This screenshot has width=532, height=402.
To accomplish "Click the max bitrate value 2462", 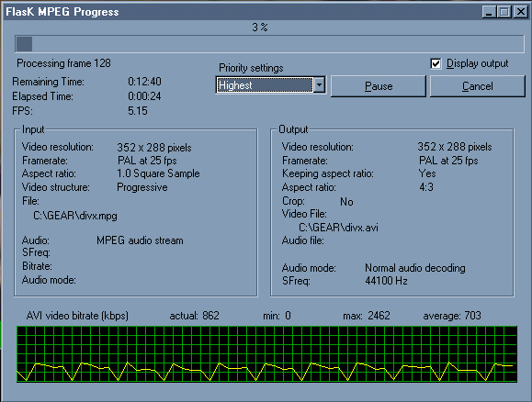I will (379, 316).
